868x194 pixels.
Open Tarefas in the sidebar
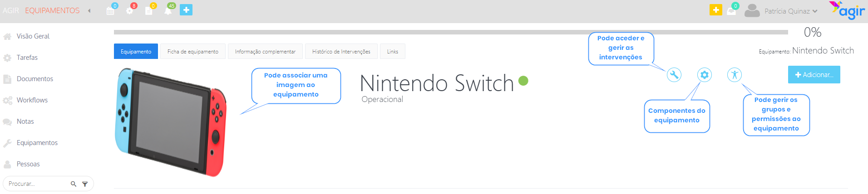tap(27, 58)
